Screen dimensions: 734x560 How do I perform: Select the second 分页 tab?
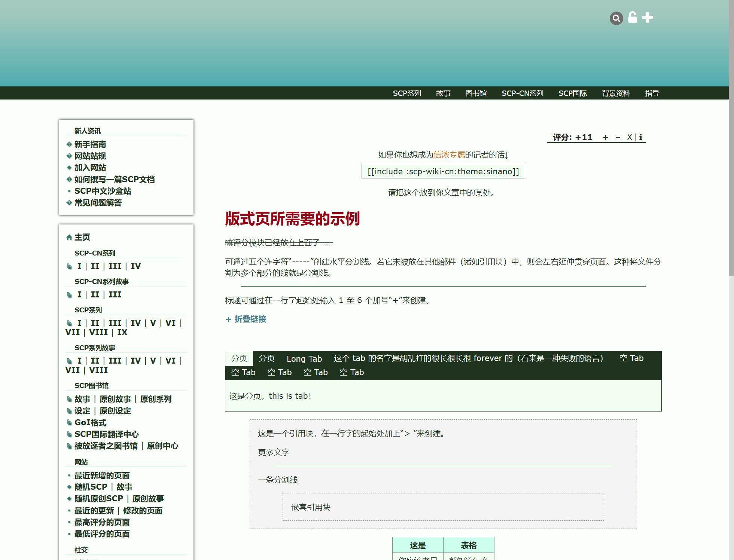pyautogui.click(x=267, y=358)
